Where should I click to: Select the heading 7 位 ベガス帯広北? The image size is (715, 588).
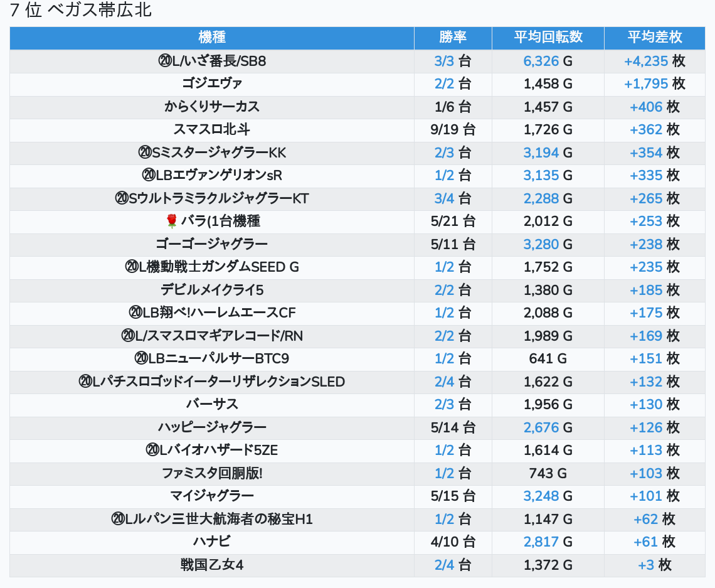coord(81,9)
